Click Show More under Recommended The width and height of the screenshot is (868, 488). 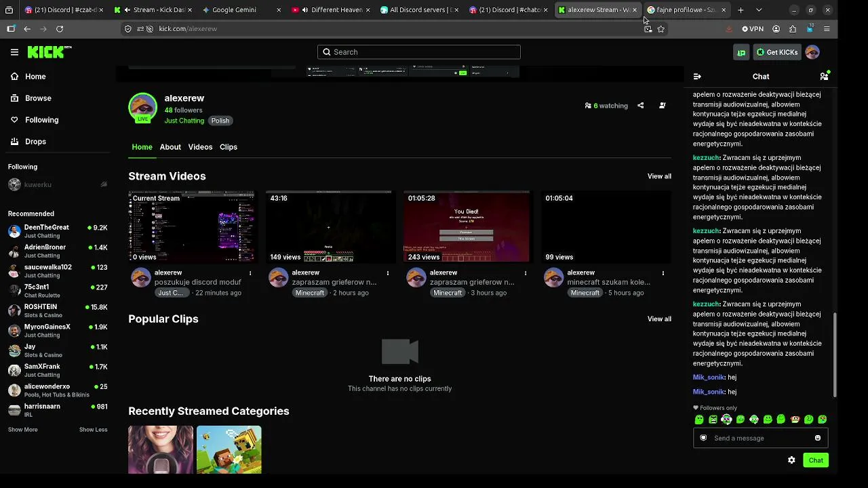[23, 430]
